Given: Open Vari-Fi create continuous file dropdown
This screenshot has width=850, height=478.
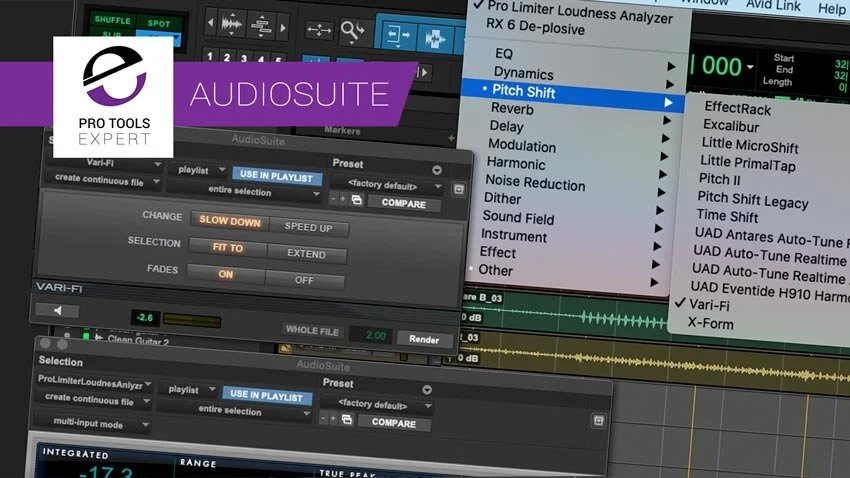Looking at the screenshot, I should point(104,179).
